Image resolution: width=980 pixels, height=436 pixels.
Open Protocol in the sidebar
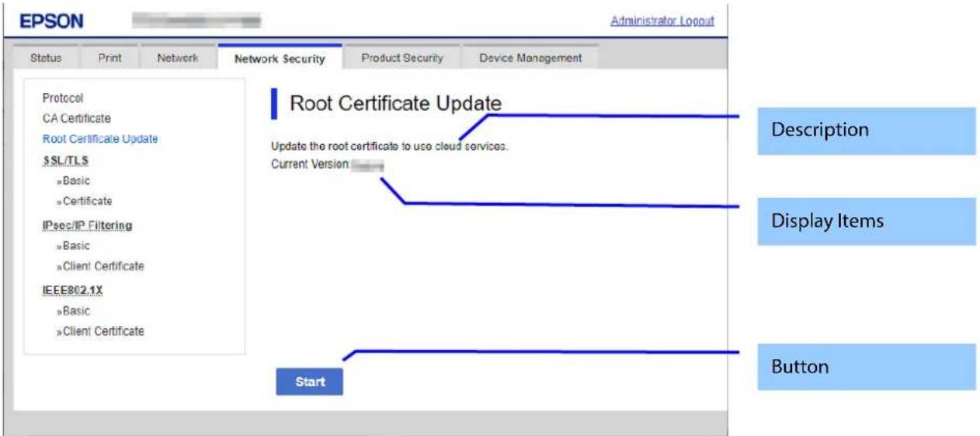(63, 99)
